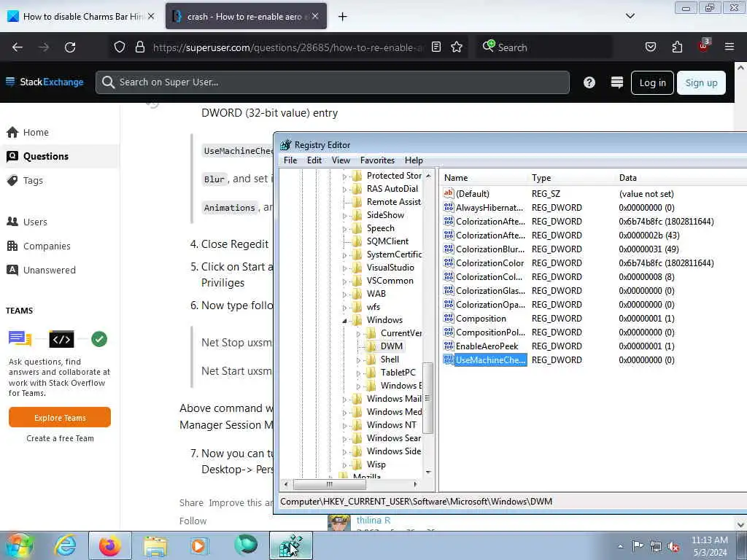Image resolution: width=747 pixels, height=560 pixels.
Task: Focus the Search on Super User field
Action: coord(333,82)
